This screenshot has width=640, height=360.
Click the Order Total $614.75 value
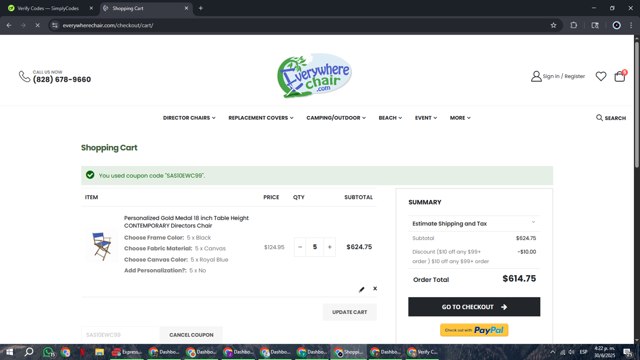tap(519, 279)
